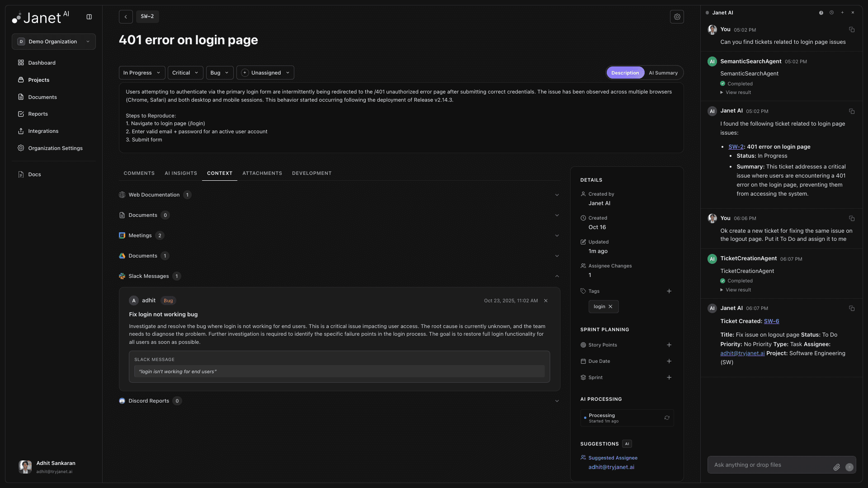868x488 pixels.
Task: Open the Attachments tab
Action: click(x=262, y=174)
